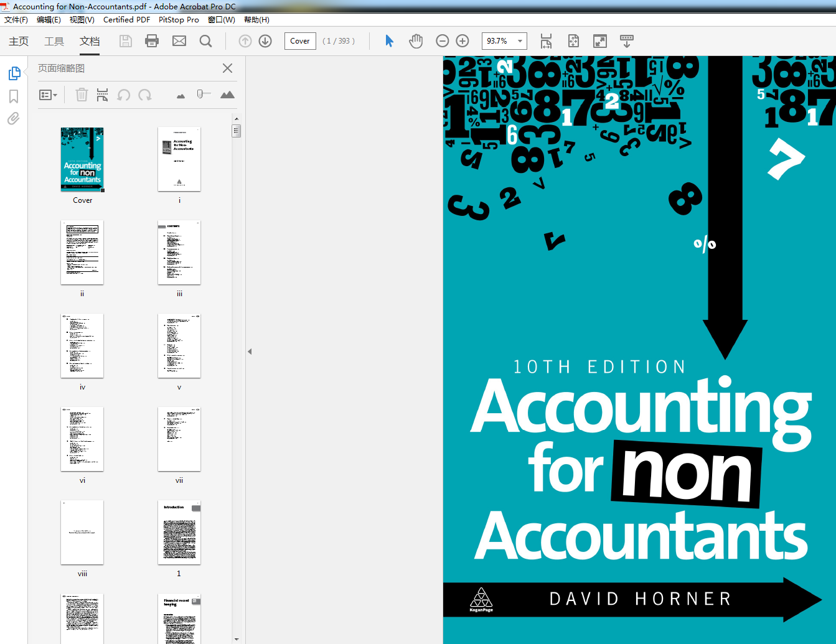Click the page count text (1 / 393)
Screen dimensions: 836x644
coord(339,41)
